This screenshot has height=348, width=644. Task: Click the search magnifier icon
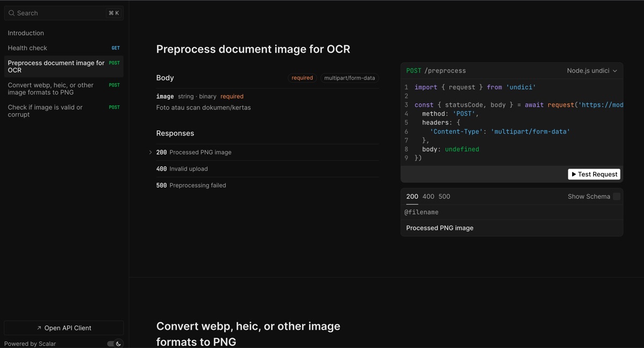11,13
